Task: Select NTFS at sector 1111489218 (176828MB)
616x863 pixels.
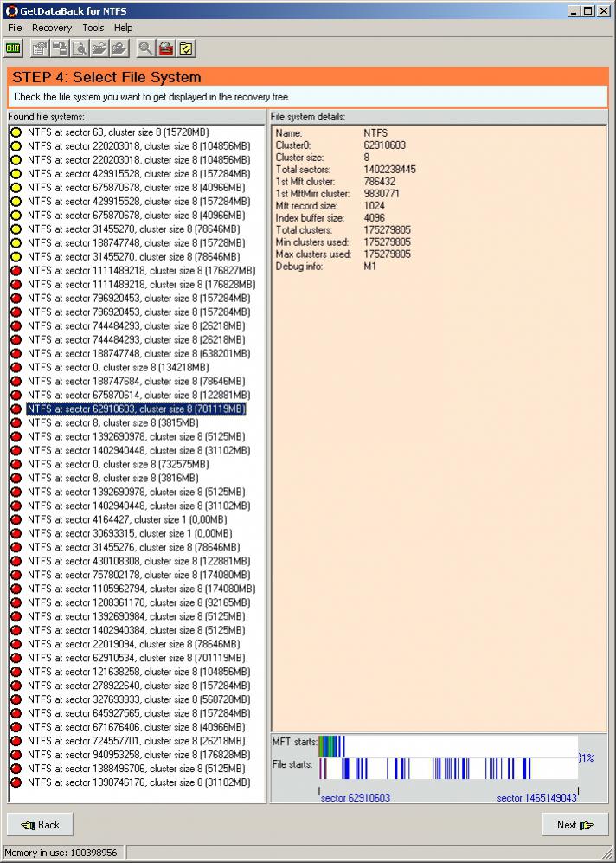Action: point(141,284)
